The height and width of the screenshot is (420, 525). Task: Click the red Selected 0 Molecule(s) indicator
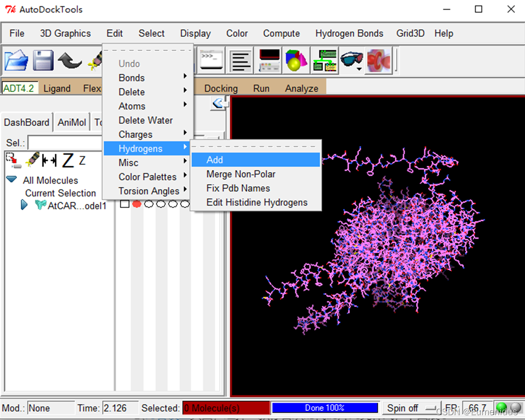pos(226,408)
